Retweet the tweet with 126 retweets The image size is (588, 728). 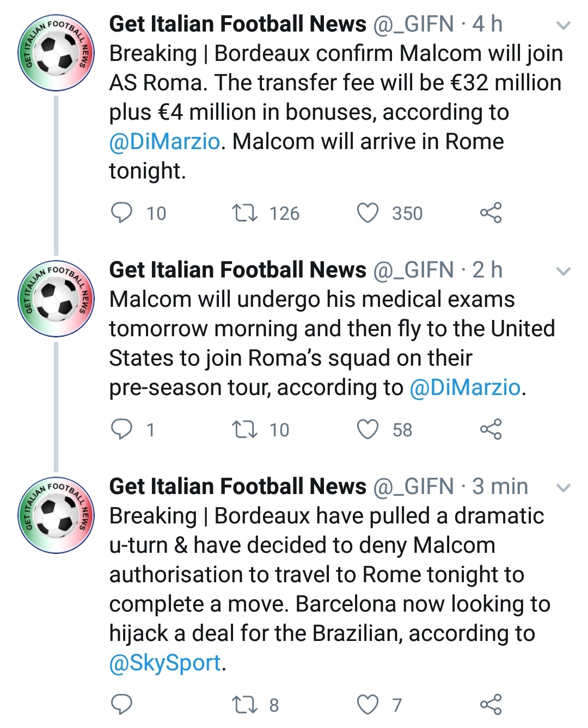[244, 213]
